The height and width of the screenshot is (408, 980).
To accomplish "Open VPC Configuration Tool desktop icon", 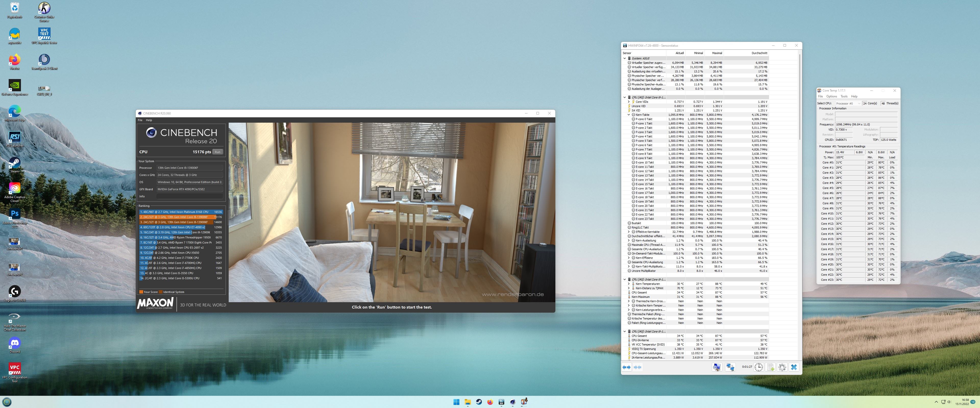I will click(x=15, y=373).
